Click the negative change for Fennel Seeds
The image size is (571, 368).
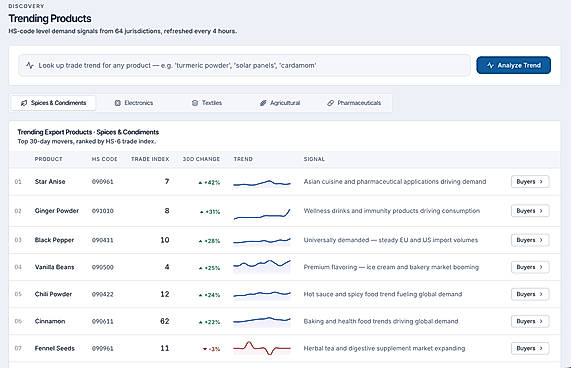pos(212,349)
